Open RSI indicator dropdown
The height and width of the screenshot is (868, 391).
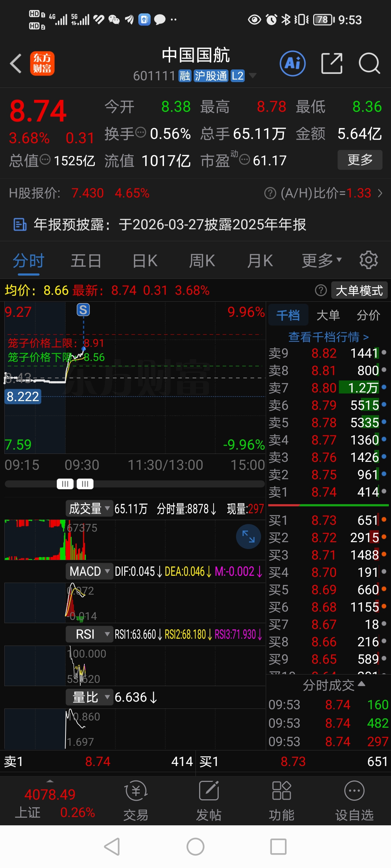[89, 634]
